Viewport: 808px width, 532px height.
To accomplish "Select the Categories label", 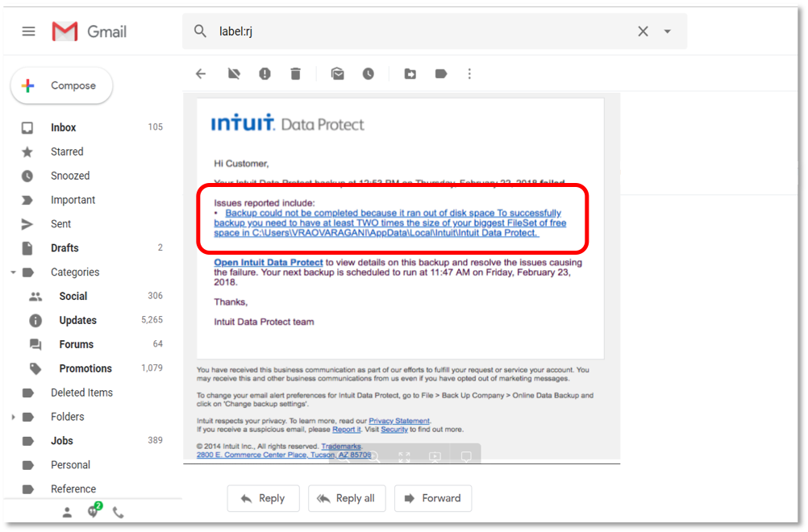I will (75, 272).
